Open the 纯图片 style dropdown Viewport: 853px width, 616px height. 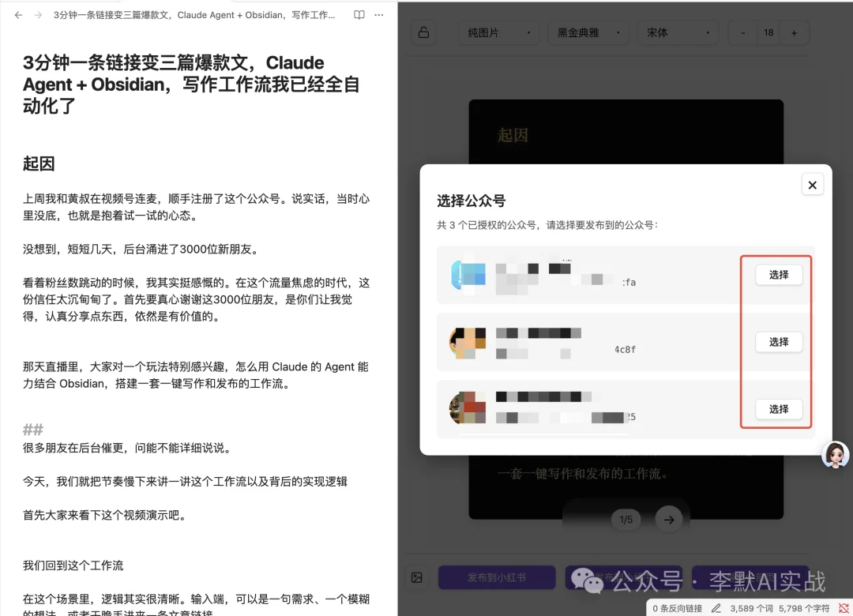498,32
